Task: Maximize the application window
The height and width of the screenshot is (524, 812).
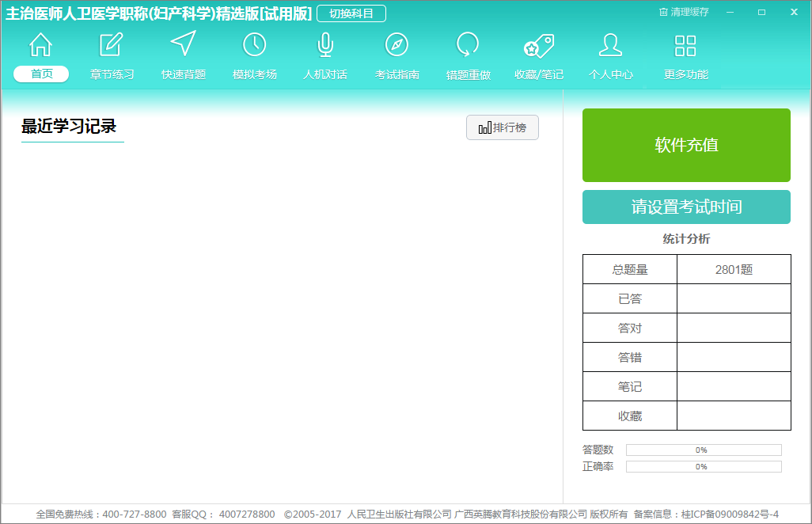Action: pos(762,12)
